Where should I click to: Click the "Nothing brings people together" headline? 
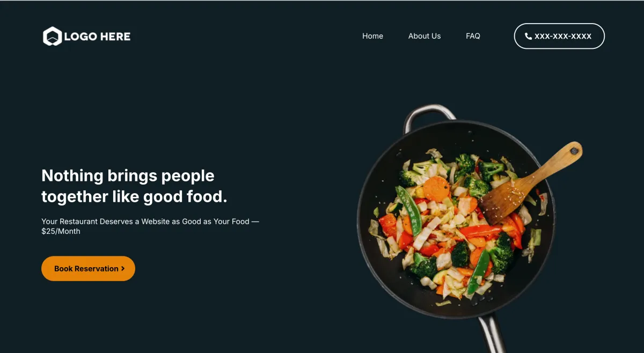point(134,186)
